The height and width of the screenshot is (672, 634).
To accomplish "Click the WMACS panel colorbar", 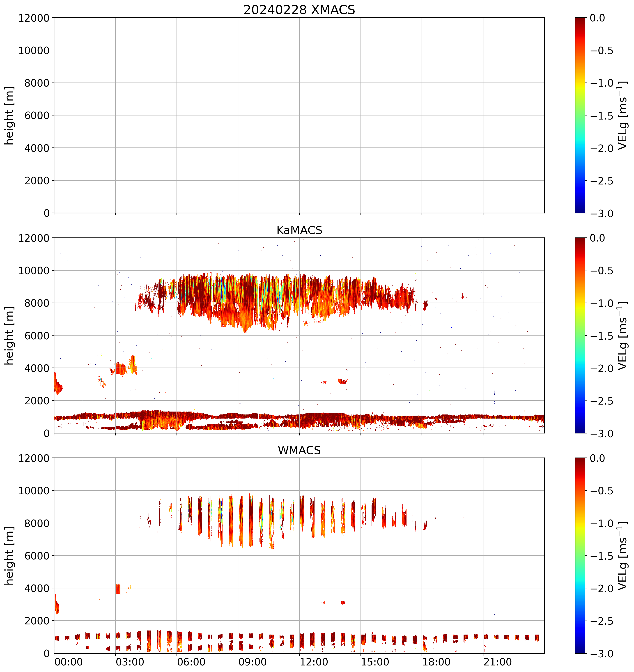I will (580, 556).
